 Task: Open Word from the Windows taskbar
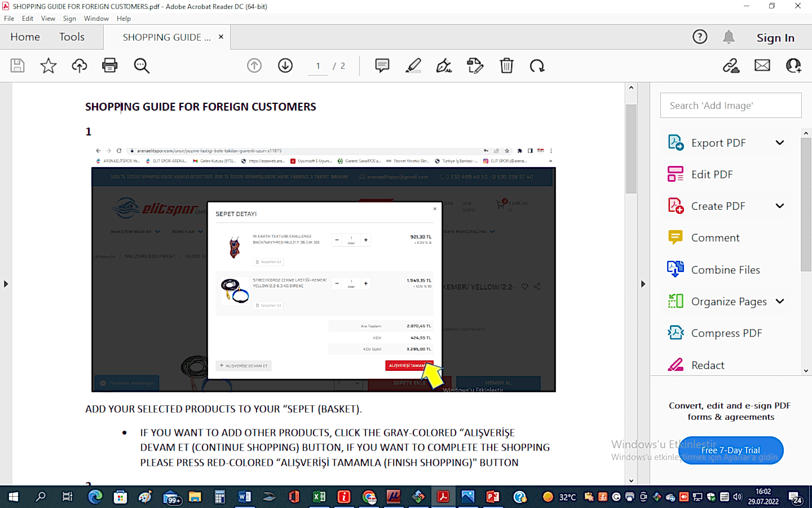(245, 497)
